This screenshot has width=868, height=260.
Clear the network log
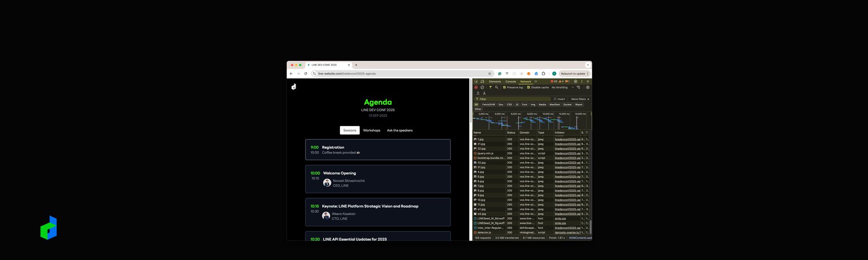pyautogui.click(x=482, y=88)
